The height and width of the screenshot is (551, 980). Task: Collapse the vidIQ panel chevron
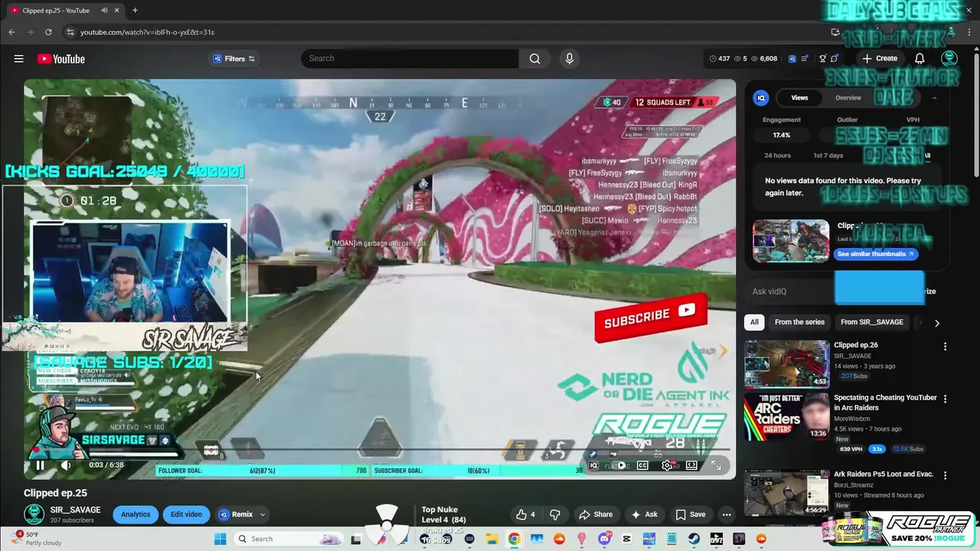(934, 98)
